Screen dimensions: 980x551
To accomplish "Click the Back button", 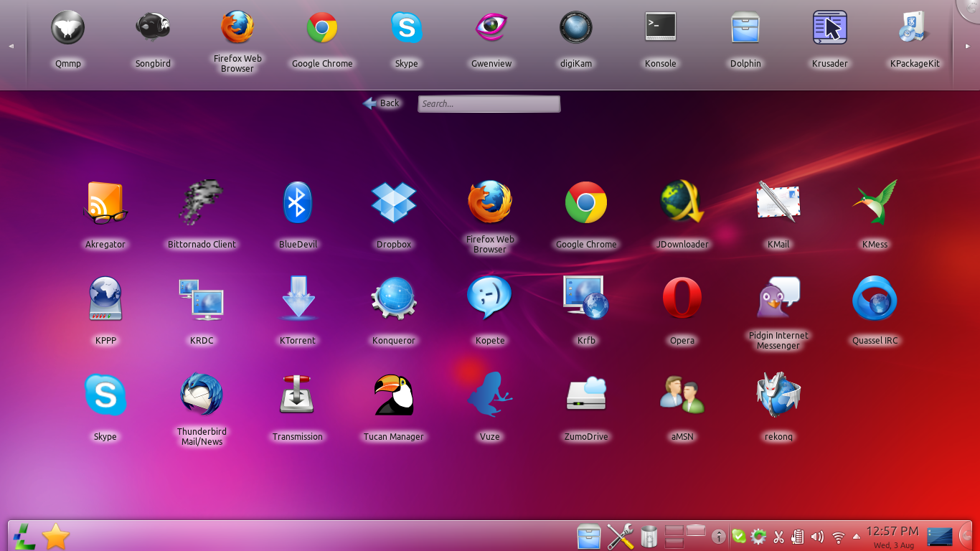I will pos(382,103).
